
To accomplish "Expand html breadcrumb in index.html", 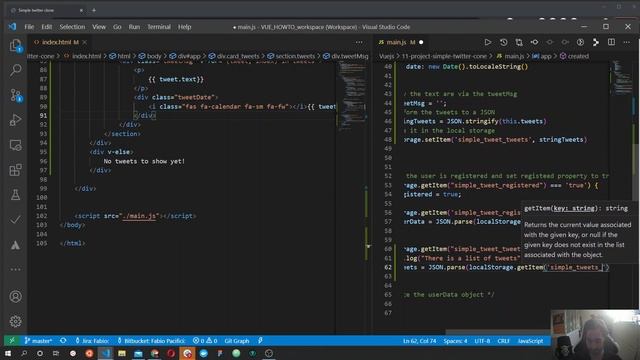I will click(120, 56).
